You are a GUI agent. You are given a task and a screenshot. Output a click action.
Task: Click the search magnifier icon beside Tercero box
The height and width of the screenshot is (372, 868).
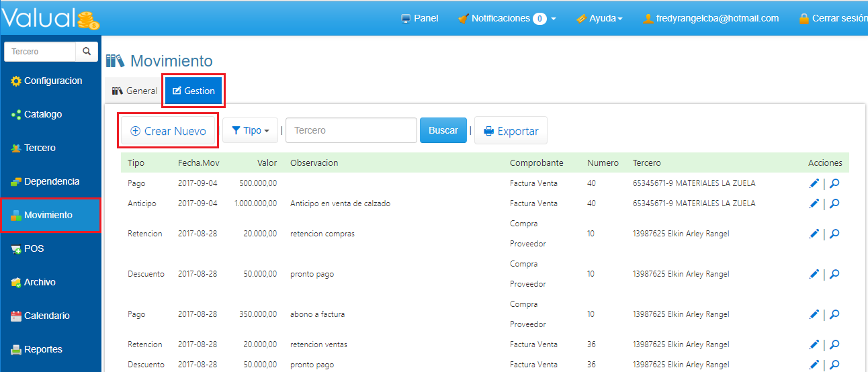[x=87, y=51]
